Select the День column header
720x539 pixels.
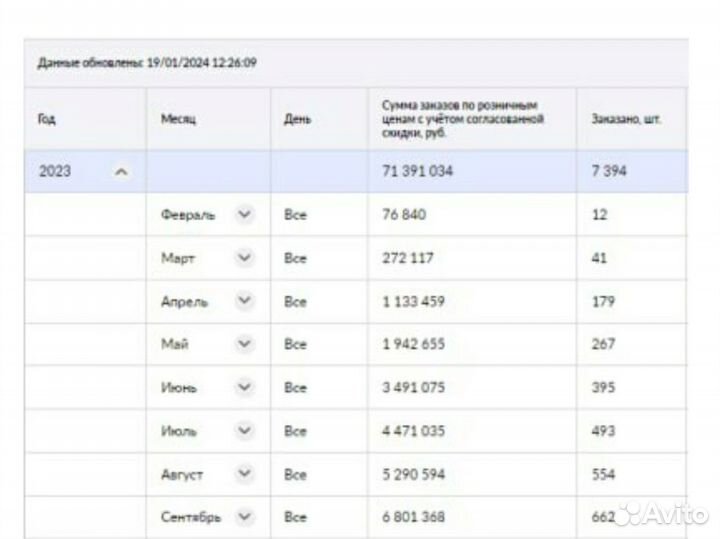click(297, 119)
